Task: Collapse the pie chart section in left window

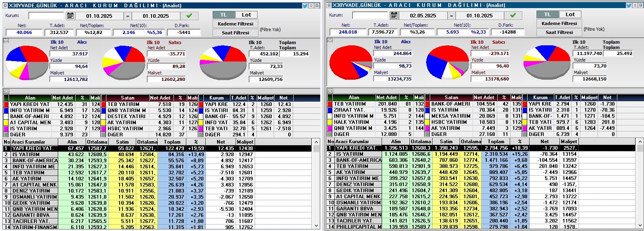Action: (x=6, y=40)
